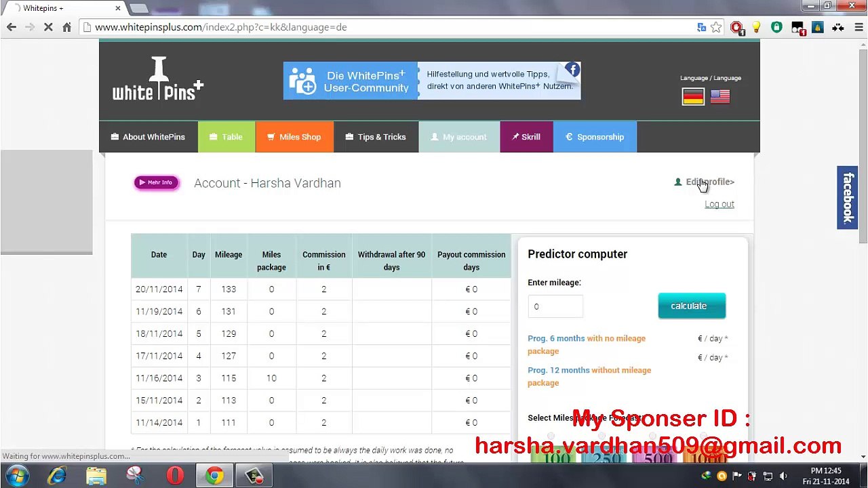This screenshot has width=868, height=488.
Task: Click the Predictor computer heading
Action: click(578, 254)
